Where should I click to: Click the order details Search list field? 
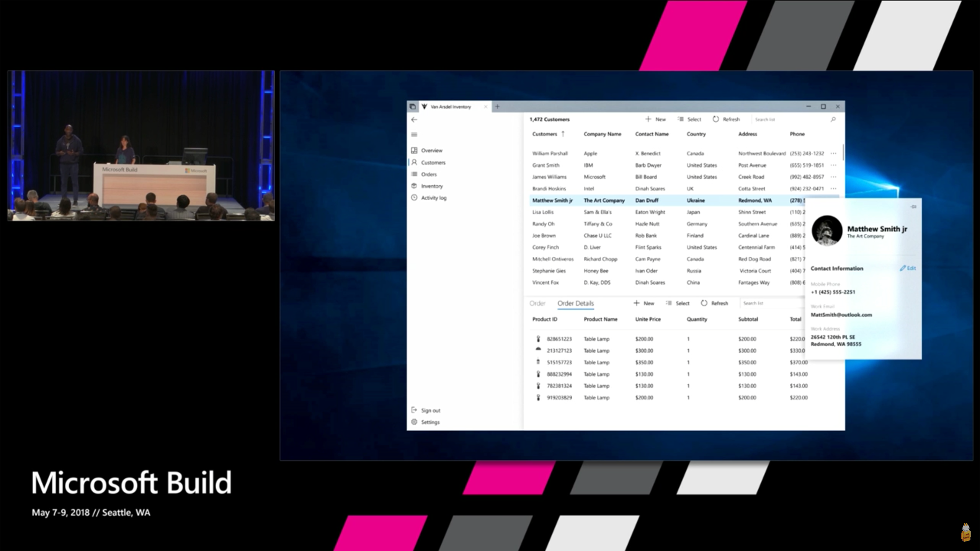[x=772, y=303]
